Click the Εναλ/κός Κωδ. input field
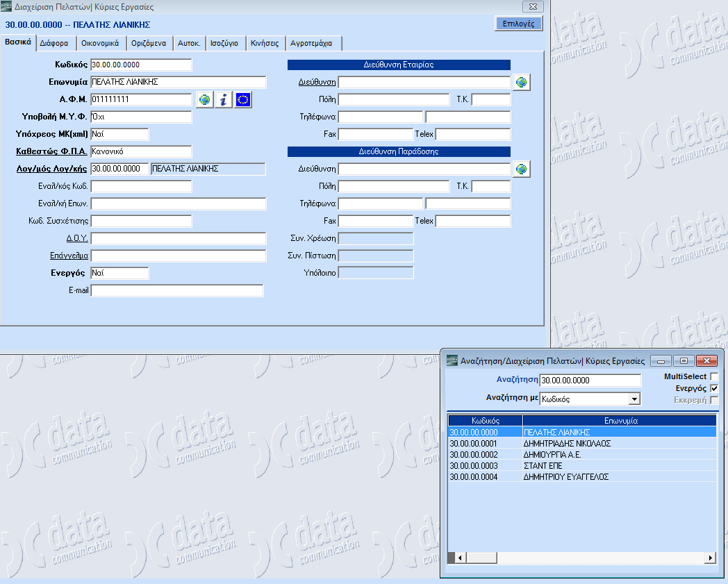 (x=141, y=186)
